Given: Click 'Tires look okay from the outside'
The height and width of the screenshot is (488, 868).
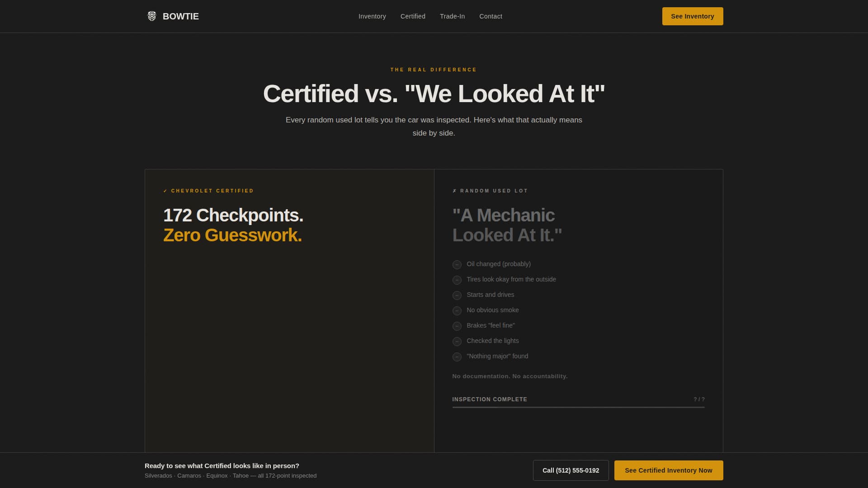Looking at the screenshot, I should [511, 279].
